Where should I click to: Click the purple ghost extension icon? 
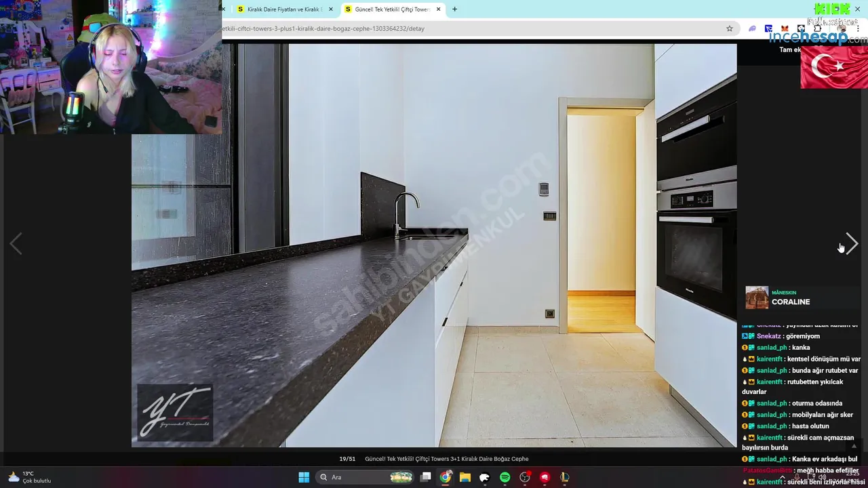[752, 28]
